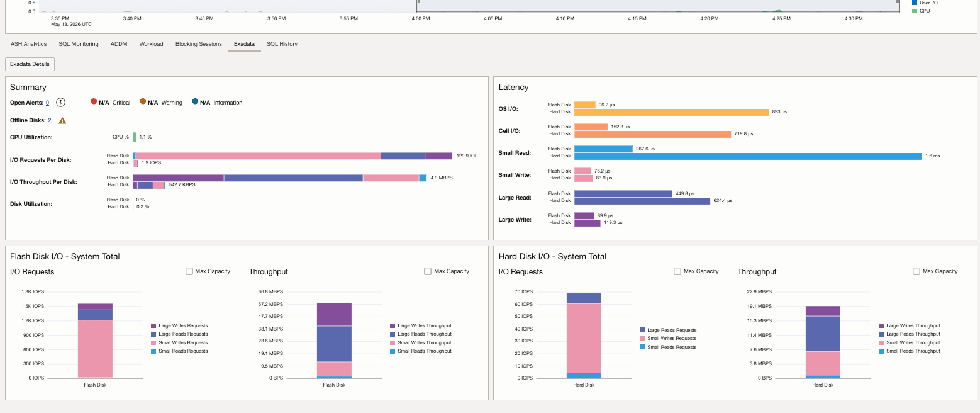This screenshot has height=413, width=980.
Task: Click Small Writes Requests swatch in Flash Disk legend
Action: 154,342
